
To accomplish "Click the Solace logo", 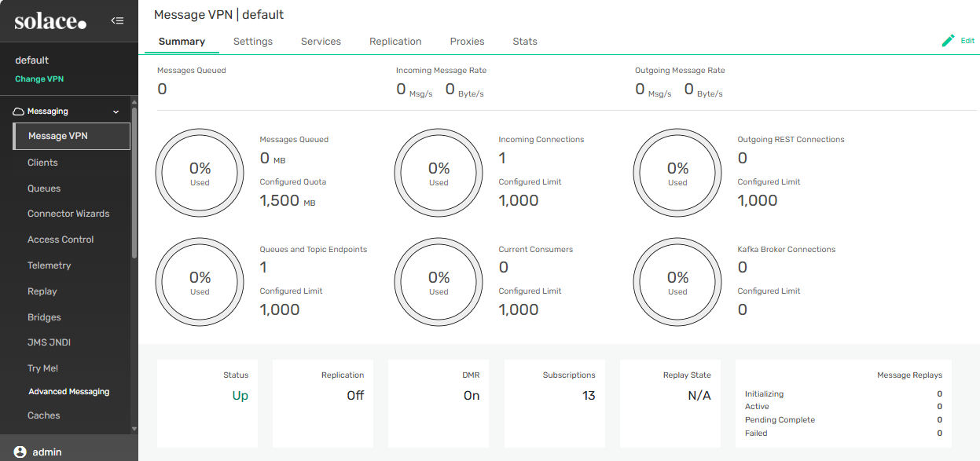I will [50, 21].
